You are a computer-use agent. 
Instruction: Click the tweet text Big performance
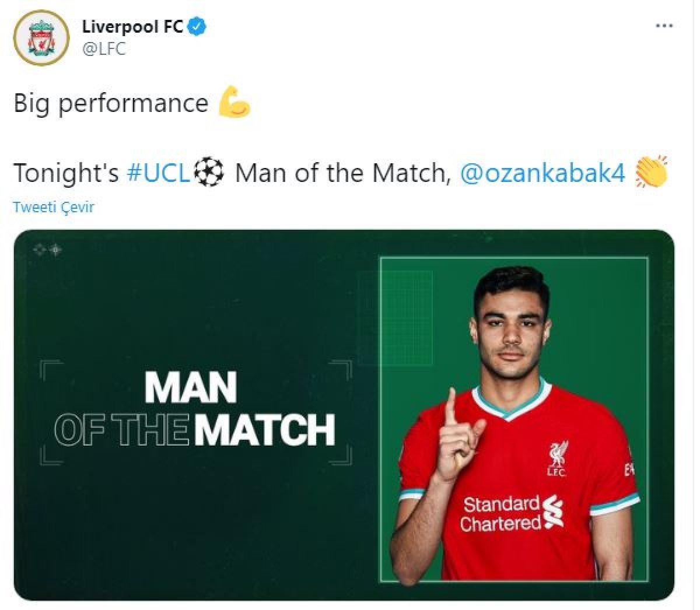click(111, 103)
